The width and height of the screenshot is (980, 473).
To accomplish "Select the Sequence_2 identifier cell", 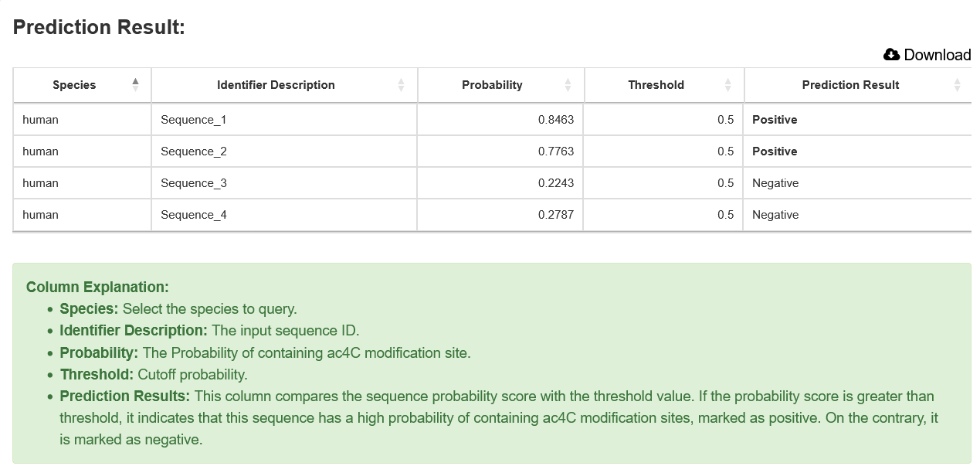I will (x=194, y=151).
